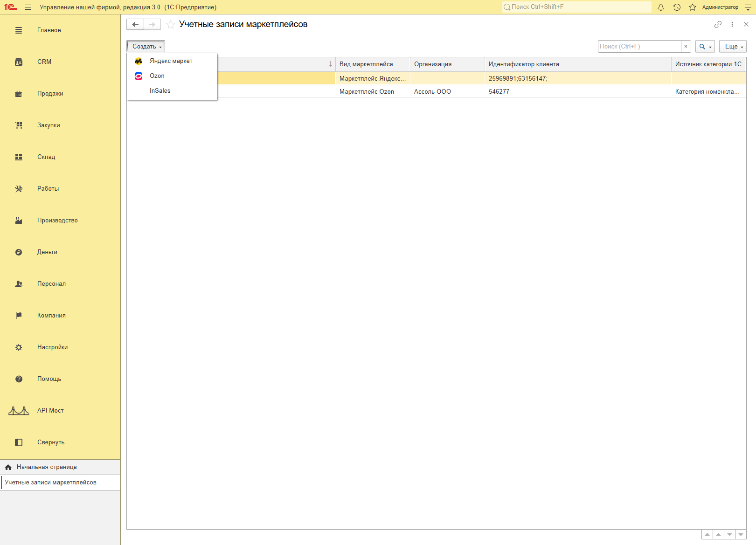Sort by Вид маркетплейса column
Viewport: 756px width, 545px height.
[x=373, y=64]
